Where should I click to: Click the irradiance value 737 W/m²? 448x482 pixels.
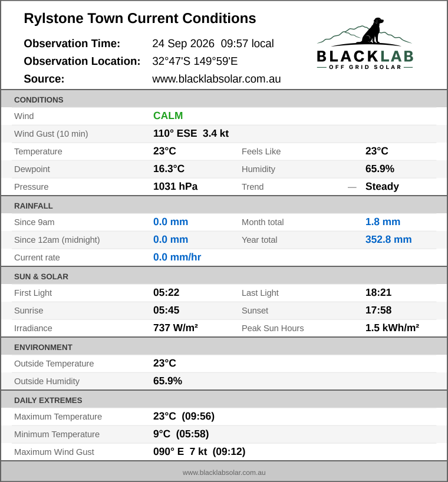[176, 328]
